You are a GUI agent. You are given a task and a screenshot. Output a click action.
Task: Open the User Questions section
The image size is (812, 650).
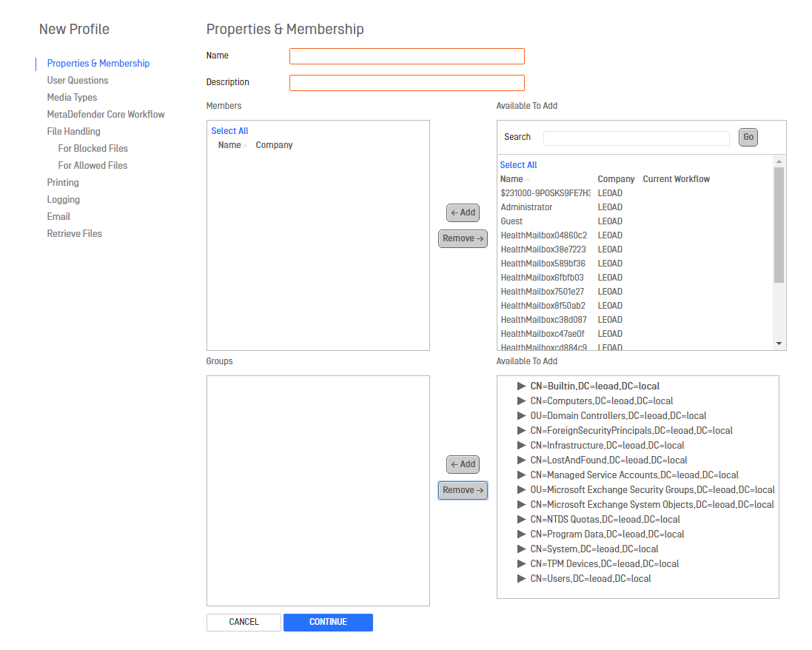point(78,80)
